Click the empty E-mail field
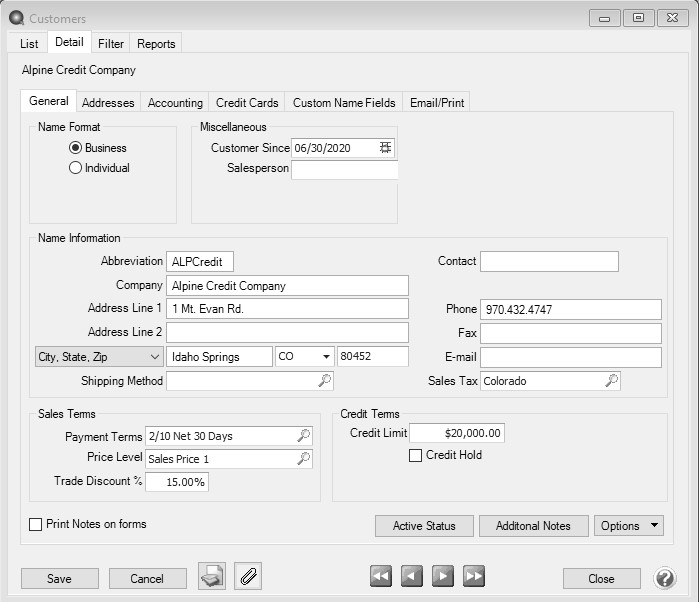Screen dimensions: 699x602 point(571,357)
